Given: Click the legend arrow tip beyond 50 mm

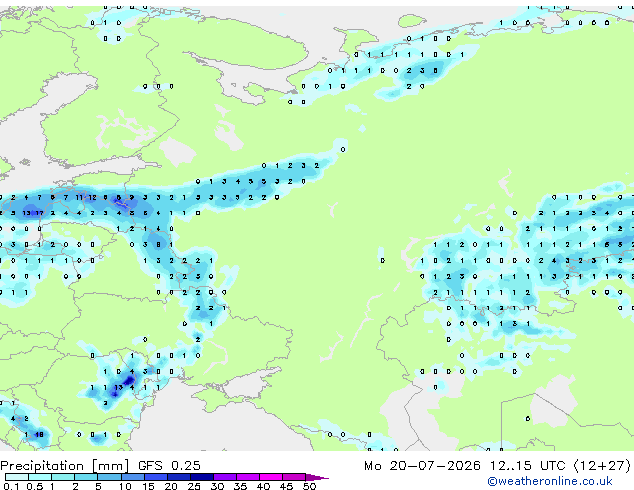Looking at the screenshot, I should tap(317, 478).
